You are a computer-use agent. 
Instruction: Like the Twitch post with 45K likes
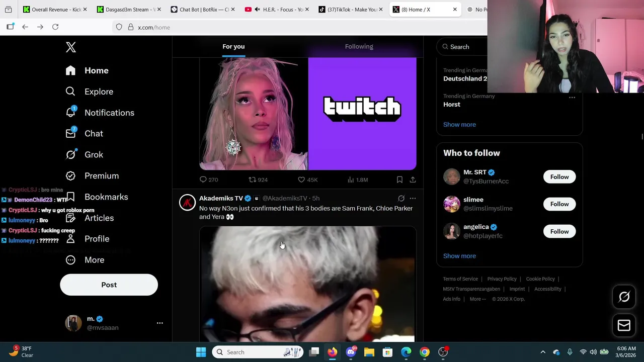pos(307,179)
